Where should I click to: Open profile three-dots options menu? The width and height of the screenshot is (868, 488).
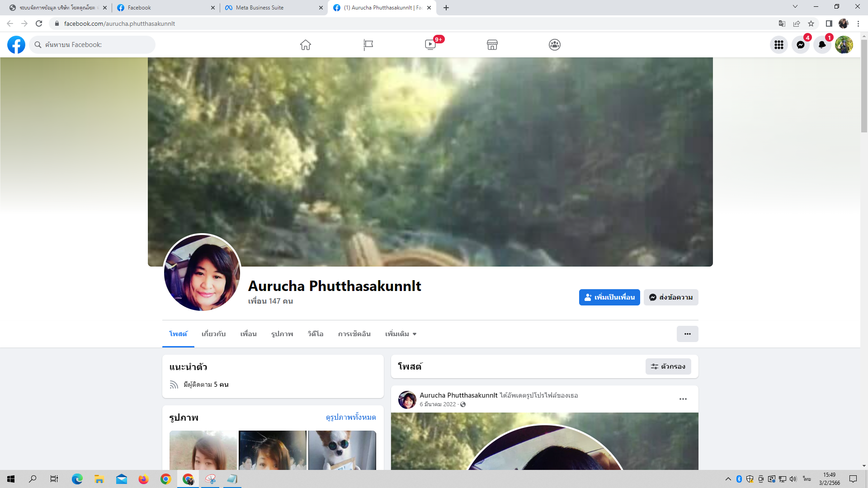687,334
